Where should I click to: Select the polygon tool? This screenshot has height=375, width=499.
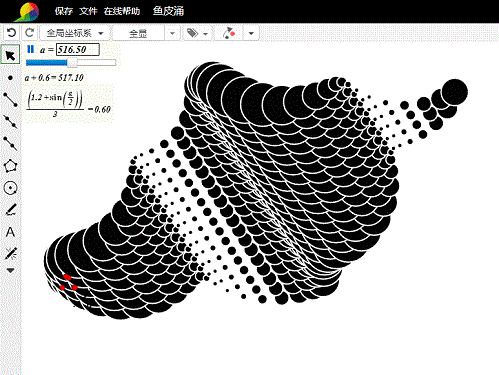point(10,166)
